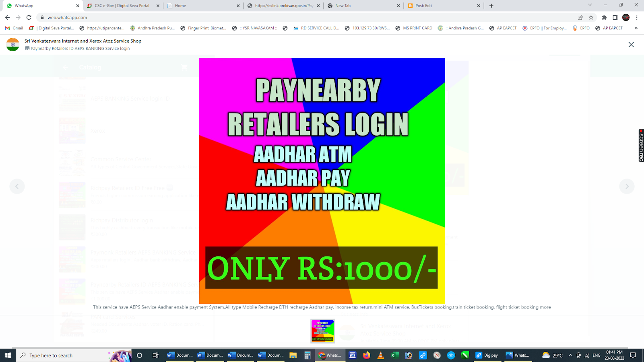Click Sri Venkateswara Internet and Xerox shop name

tap(83, 41)
